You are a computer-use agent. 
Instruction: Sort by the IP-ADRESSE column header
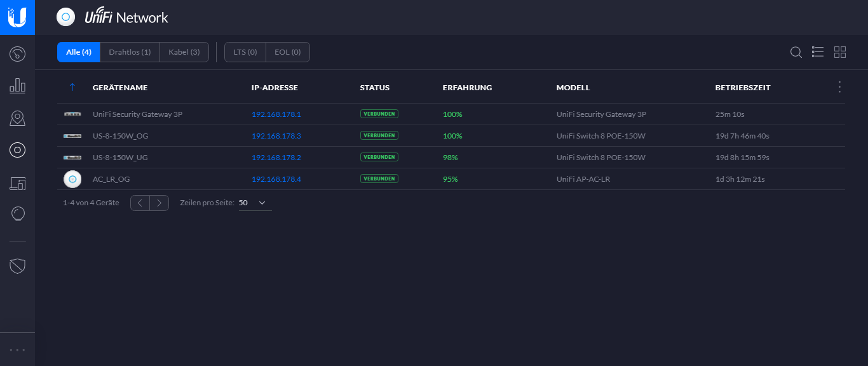click(x=275, y=88)
